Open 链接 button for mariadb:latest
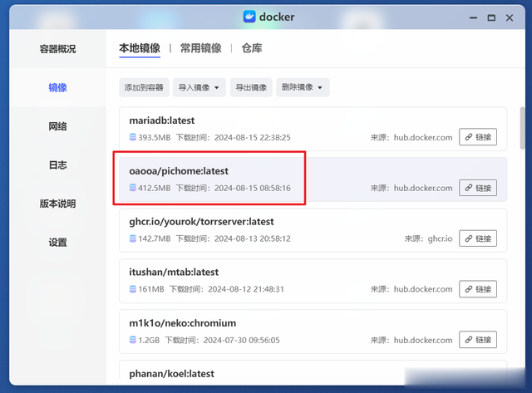The height and width of the screenshot is (393, 532). [478, 137]
